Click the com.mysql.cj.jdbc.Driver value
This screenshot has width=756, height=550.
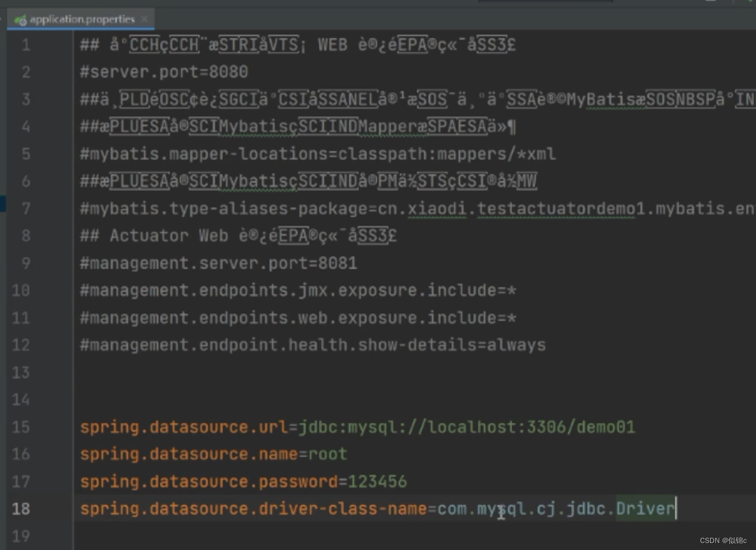(552, 508)
